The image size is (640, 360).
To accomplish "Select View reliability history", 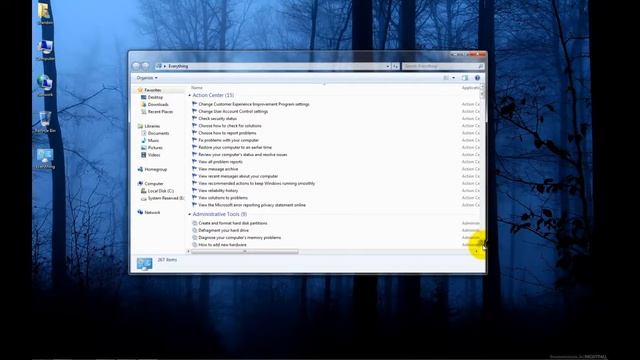I will [218, 191].
